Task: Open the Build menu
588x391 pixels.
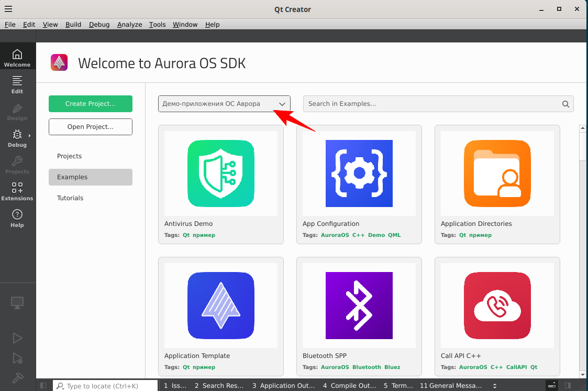Action: (x=73, y=25)
